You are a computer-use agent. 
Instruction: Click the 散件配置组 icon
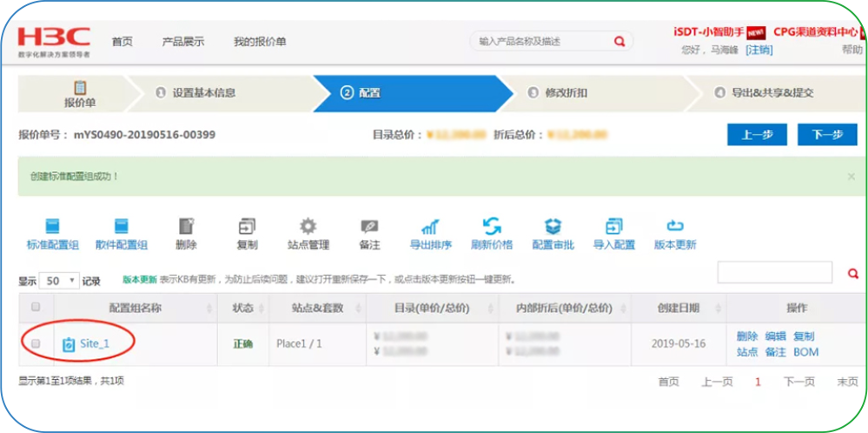[122, 226]
